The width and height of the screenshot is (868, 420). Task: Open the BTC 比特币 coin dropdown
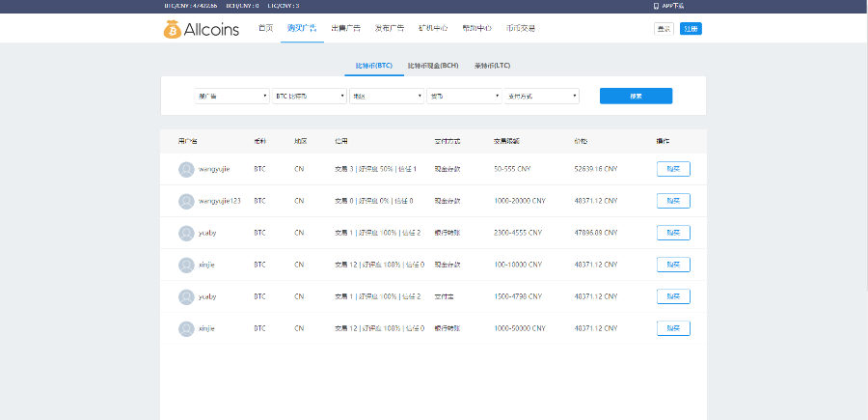click(x=309, y=96)
